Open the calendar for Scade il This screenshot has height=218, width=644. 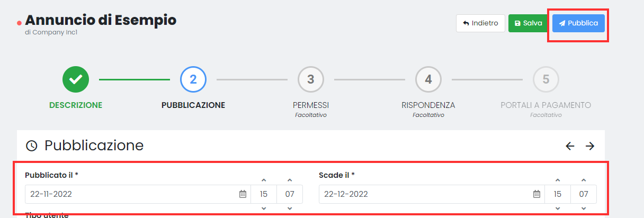point(536,194)
